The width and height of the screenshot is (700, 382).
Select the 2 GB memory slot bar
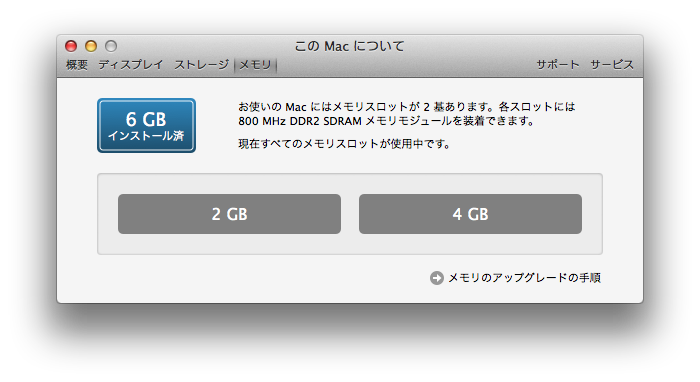point(229,214)
